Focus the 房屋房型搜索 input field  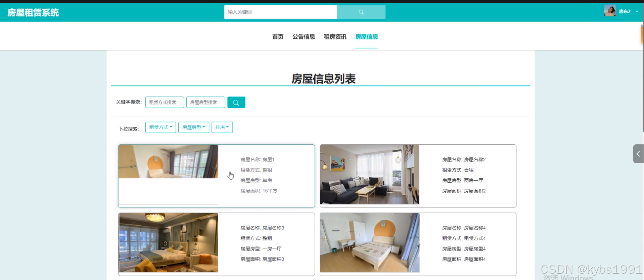[205, 102]
